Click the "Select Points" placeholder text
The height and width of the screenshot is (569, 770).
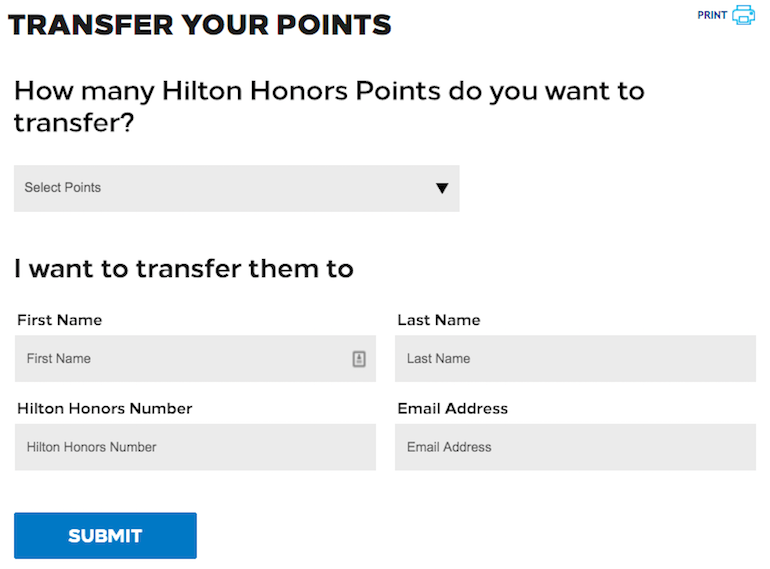tap(63, 188)
